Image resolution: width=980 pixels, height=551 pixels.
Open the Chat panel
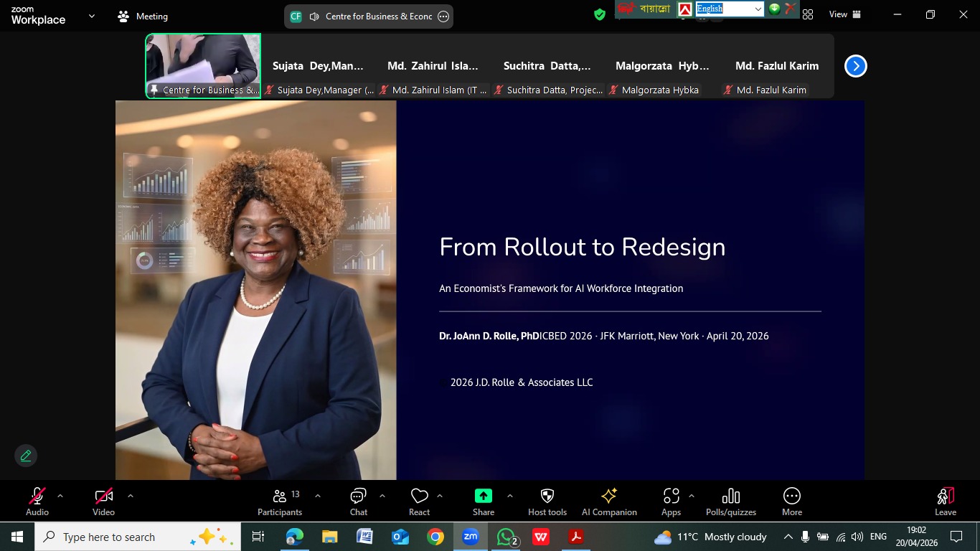(x=358, y=501)
